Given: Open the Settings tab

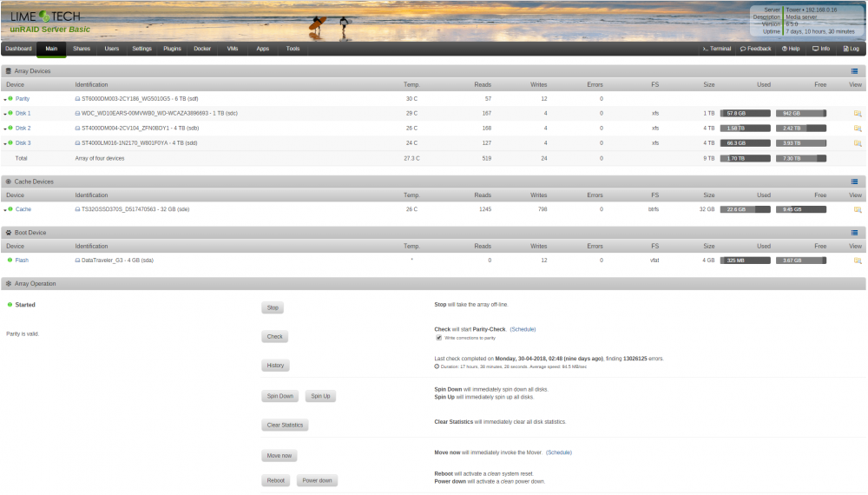Looking at the screenshot, I should pyautogui.click(x=141, y=49).
